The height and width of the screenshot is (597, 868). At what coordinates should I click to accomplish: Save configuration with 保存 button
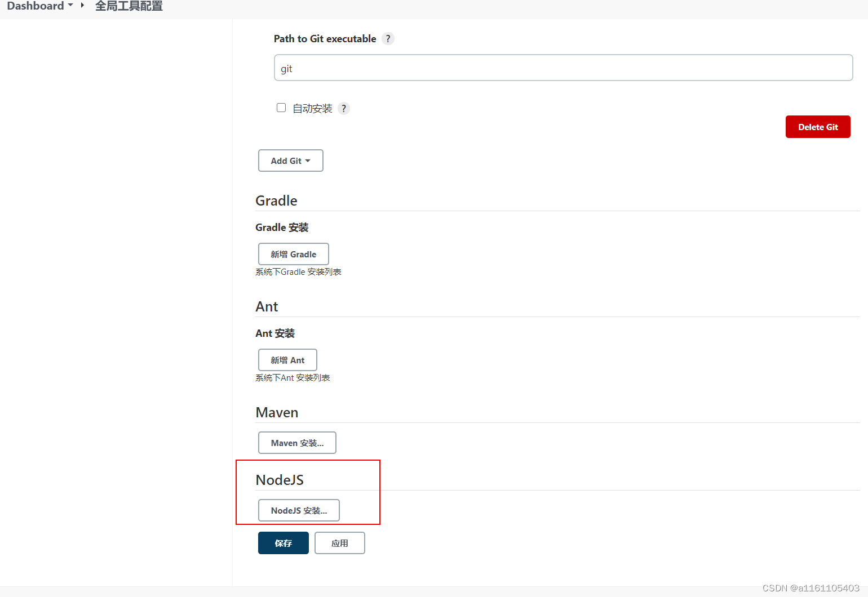(x=284, y=543)
